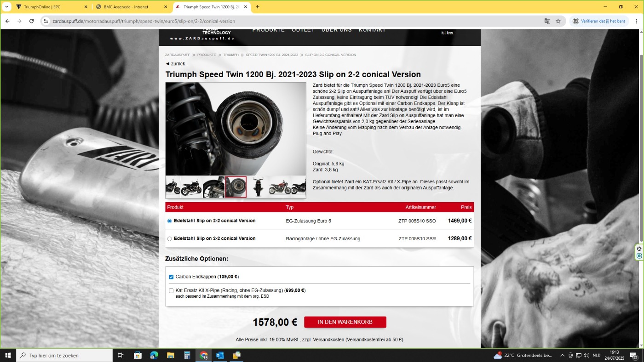
Task: Click the Meet Now camera tray icon
Action: [x=570, y=355]
